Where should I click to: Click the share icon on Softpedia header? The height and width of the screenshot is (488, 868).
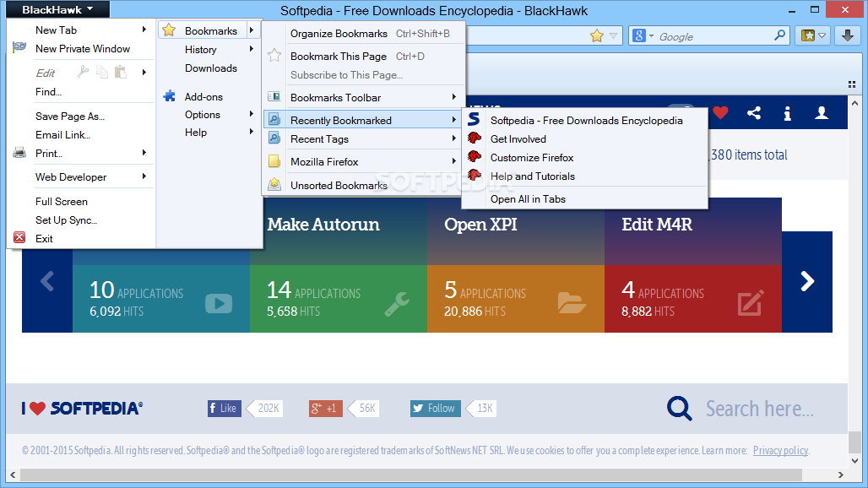(x=753, y=113)
